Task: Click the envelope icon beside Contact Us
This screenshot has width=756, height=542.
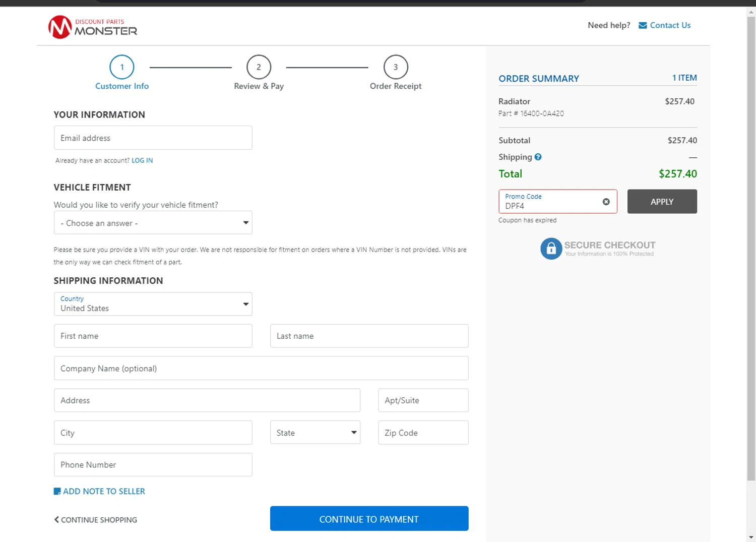Action: pyautogui.click(x=643, y=25)
